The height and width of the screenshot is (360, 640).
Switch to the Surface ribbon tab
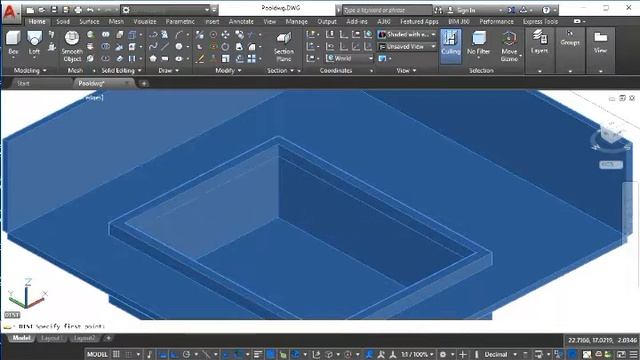(x=89, y=21)
